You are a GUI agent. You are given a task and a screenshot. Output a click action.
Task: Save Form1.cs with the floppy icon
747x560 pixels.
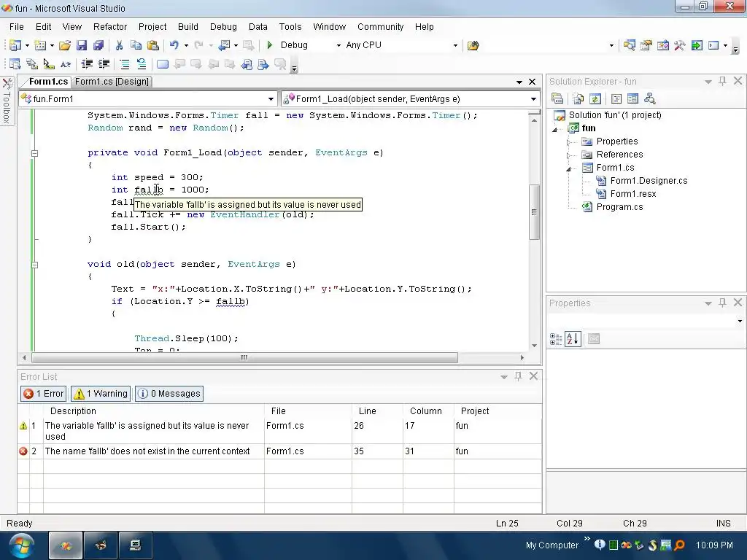[82, 45]
